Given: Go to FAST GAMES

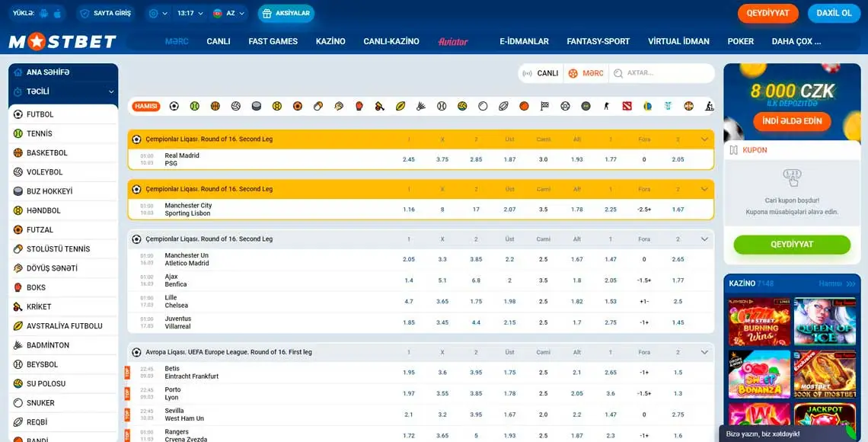Looking at the screenshot, I should 273,42.
